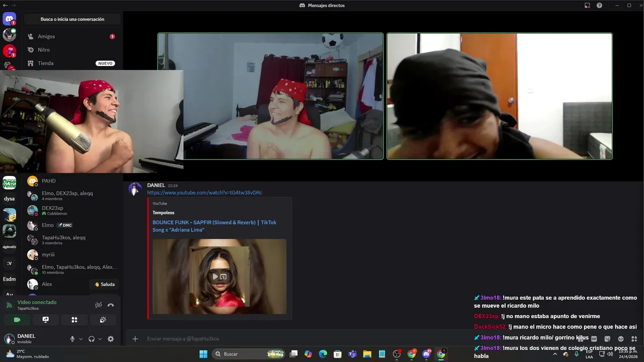
Task: Expand microphone input options chevron
Action: pos(80,339)
